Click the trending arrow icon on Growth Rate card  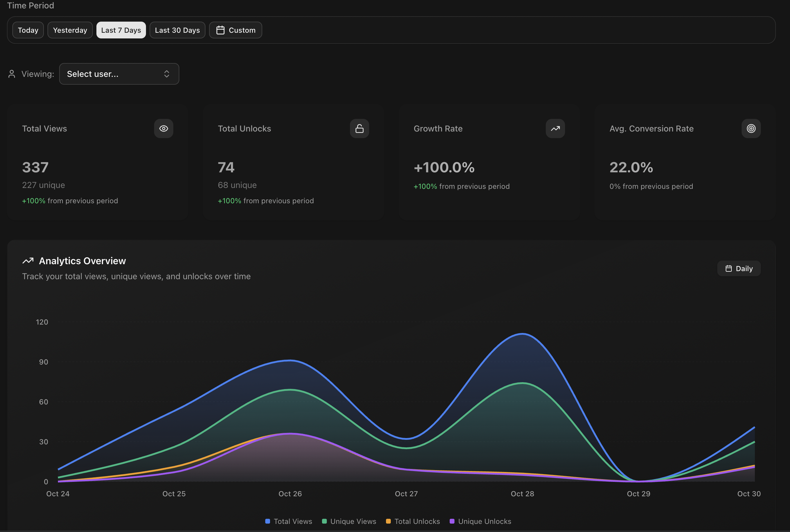coord(555,128)
